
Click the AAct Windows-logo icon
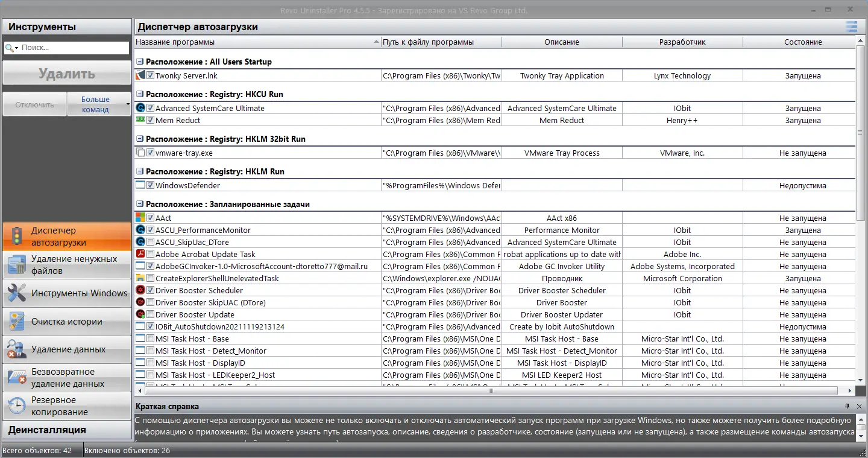point(140,218)
